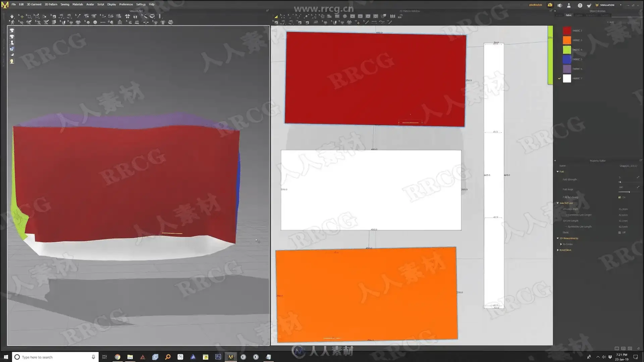Screen dimensions: 644x362
Task: Open the 3D Garment menu
Action: click(34, 4)
